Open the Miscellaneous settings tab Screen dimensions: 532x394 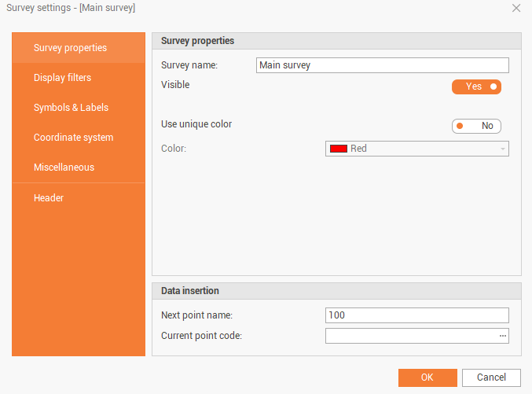(x=79, y=168)
